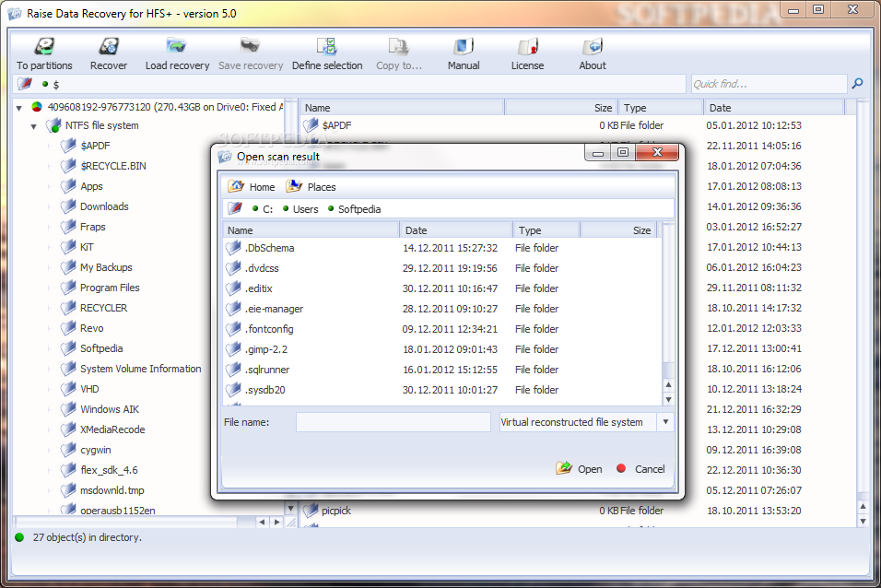Click the .DbSchema folder icon
This screenshot has height=588, width=881.
click(x=233, y=247)
